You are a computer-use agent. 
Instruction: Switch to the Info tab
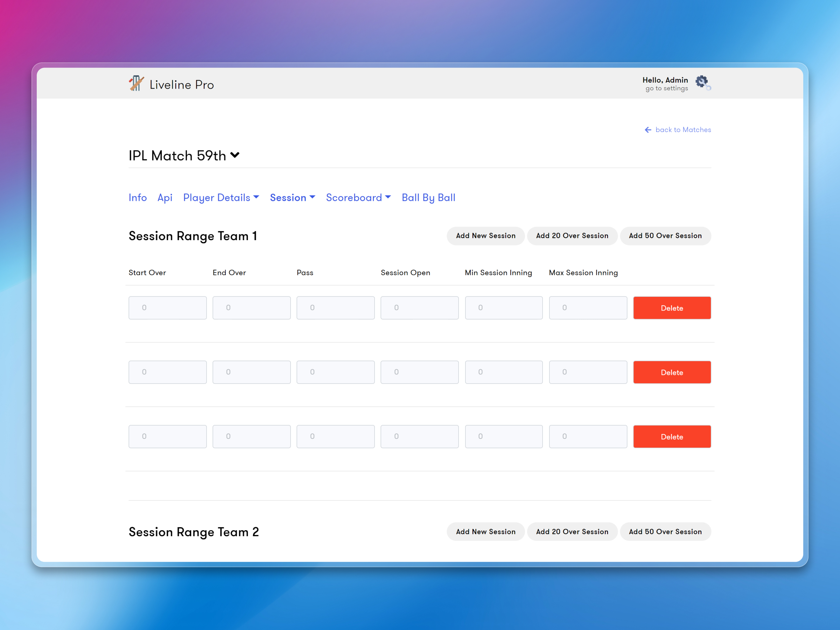coord(138,197)
